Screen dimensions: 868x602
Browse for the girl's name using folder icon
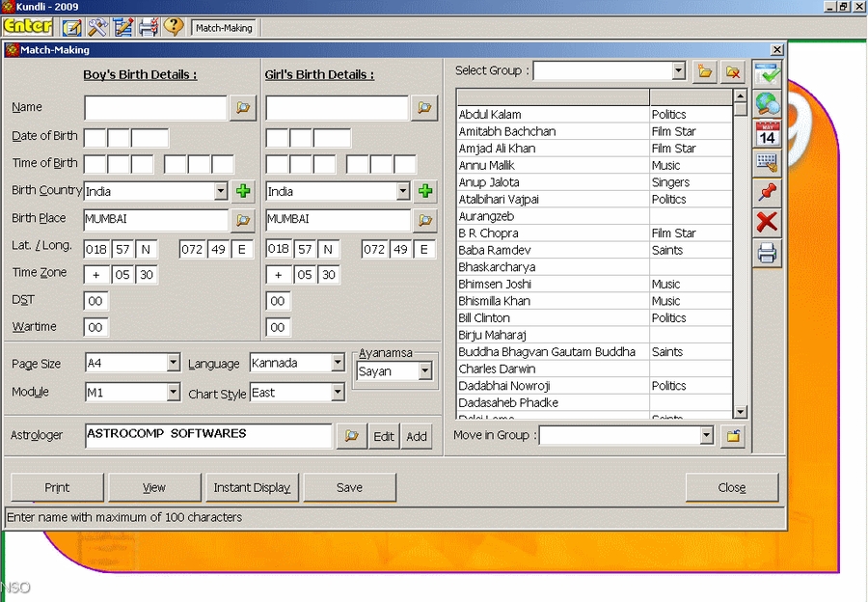pyautogui.click(x=424, y=108)
